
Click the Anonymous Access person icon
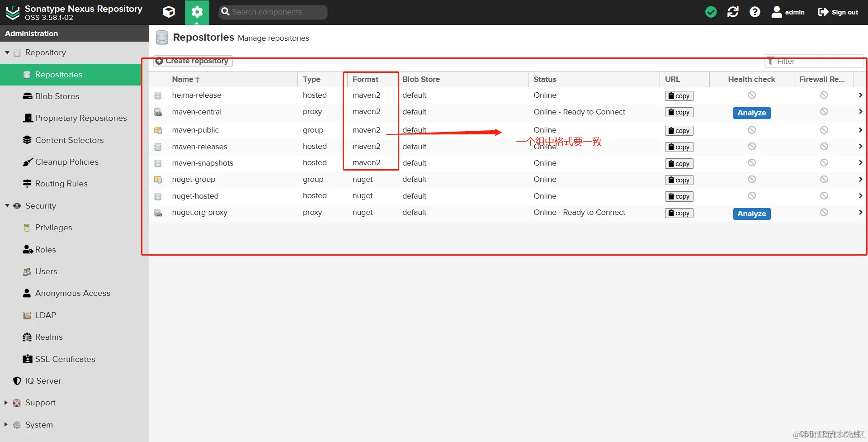point(27,293)
